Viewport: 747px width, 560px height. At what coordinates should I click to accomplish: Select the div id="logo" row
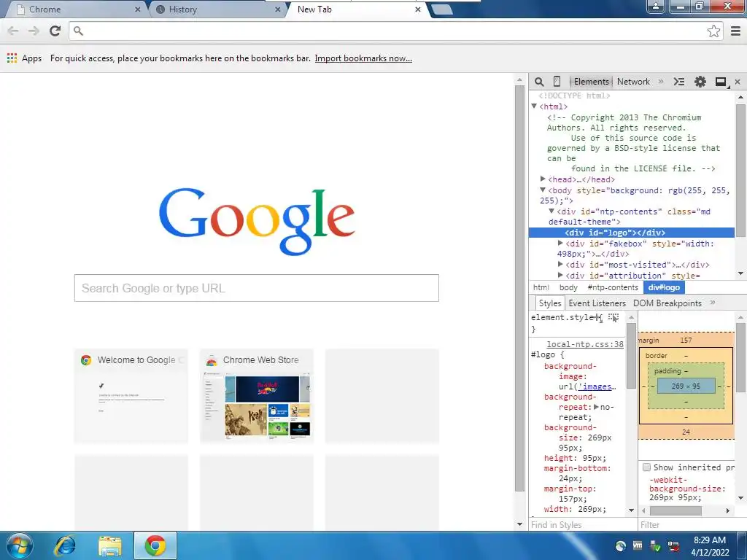632,233
